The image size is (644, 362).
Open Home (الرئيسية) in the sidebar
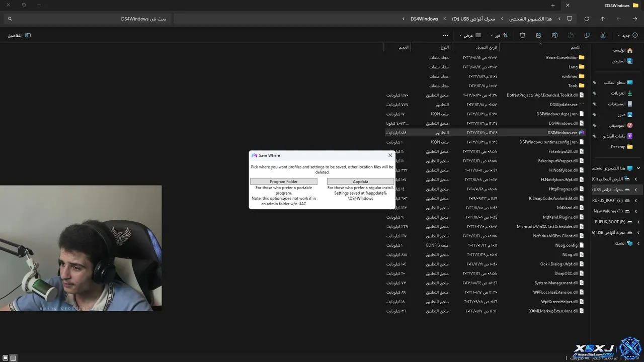[x=622, y=50]
